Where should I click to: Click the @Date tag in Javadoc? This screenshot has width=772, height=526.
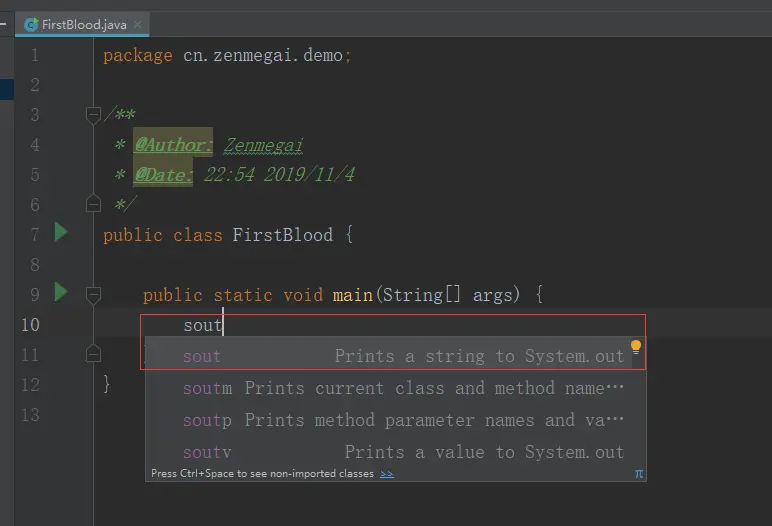(x=163, y=174)
